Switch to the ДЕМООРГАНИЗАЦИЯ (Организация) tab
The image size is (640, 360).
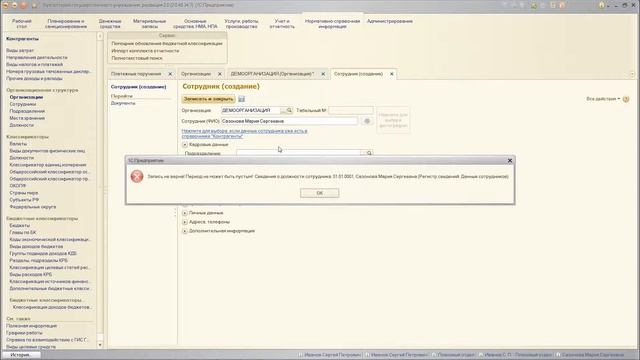(272, 74)
